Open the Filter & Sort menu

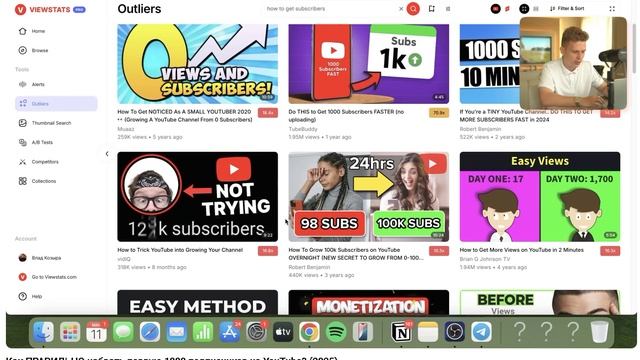[x=567, y=9]
